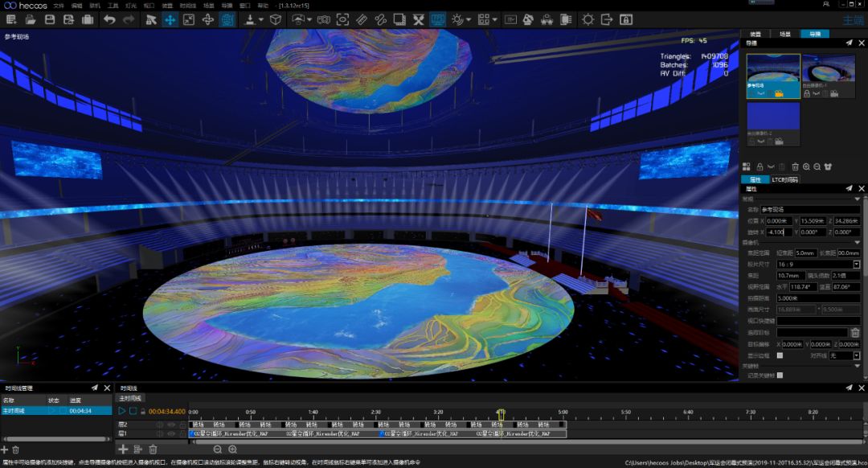Screen dimensions: 868x468
Task: Toggle the eye visibility of layer 层2
Action: pos(170,425)
